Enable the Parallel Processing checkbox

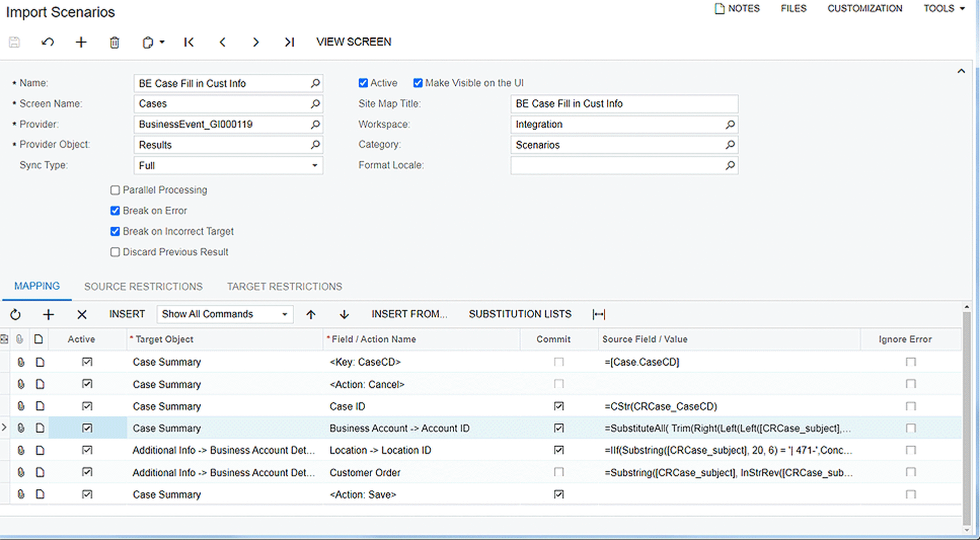tap(115, 190)
